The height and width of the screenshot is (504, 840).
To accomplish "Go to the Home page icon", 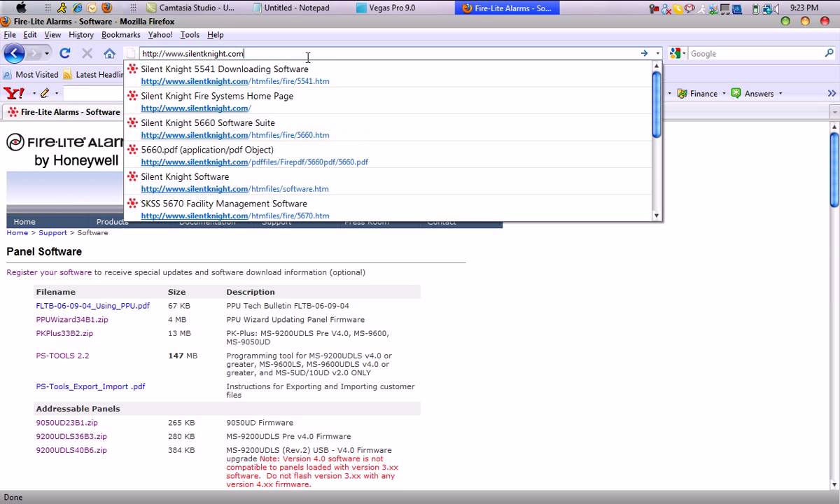I will pos(109,53).
